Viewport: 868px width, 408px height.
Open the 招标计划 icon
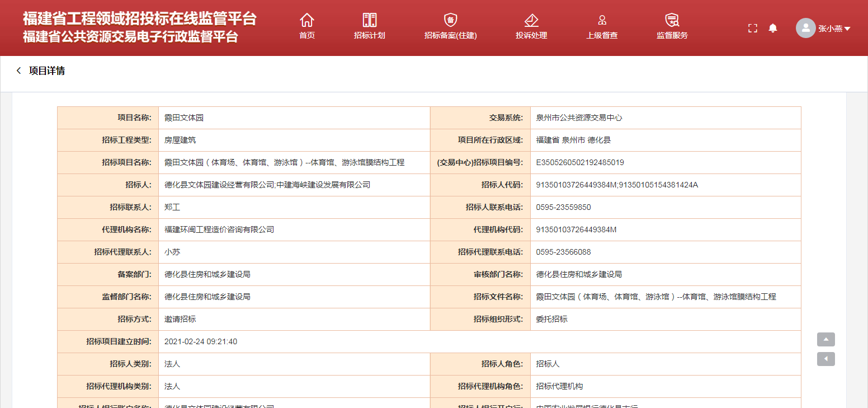[370, 20]
